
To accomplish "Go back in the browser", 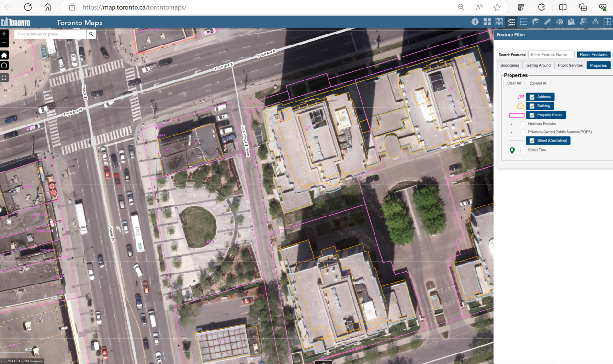I will [8, 7].
